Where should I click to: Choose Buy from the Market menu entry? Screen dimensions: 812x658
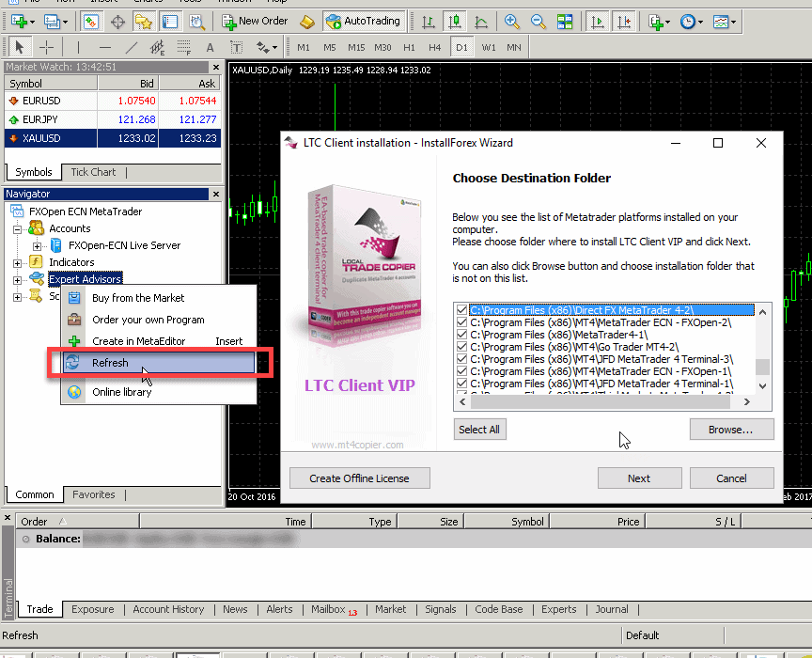(x=159, y=298)
